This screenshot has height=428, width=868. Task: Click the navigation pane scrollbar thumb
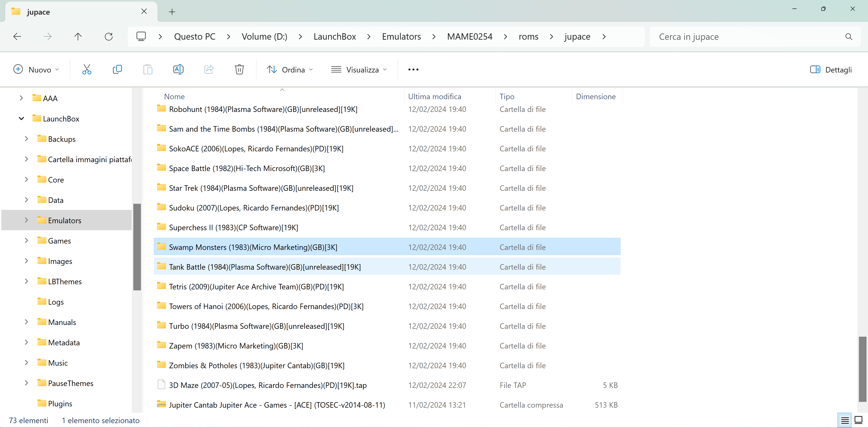pyautogui.click(x=137, y=247)
